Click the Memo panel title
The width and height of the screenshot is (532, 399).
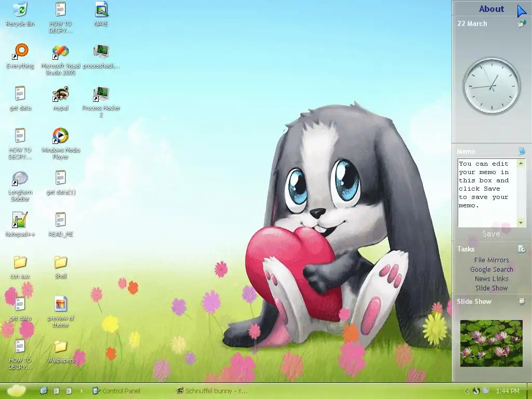tap(465, 151)
